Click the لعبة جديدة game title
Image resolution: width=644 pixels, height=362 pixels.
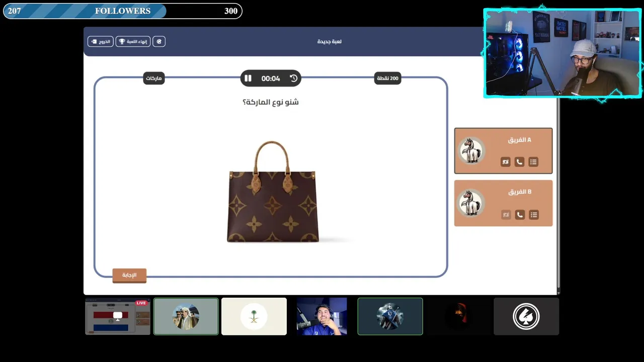[330, 41]
